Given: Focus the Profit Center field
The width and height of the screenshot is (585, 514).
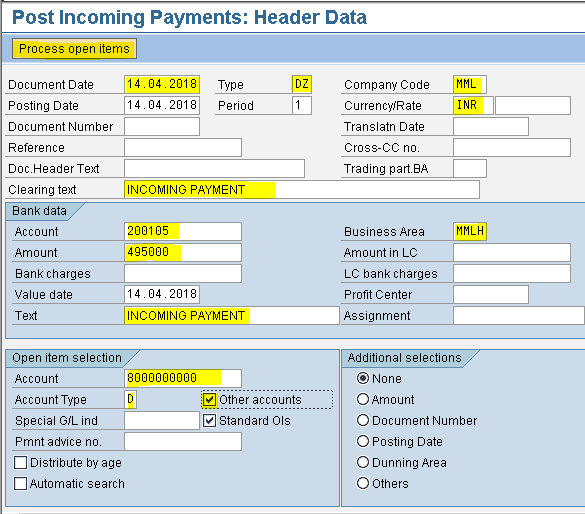Looking at the screenshot, I should (x=491, y=294).
